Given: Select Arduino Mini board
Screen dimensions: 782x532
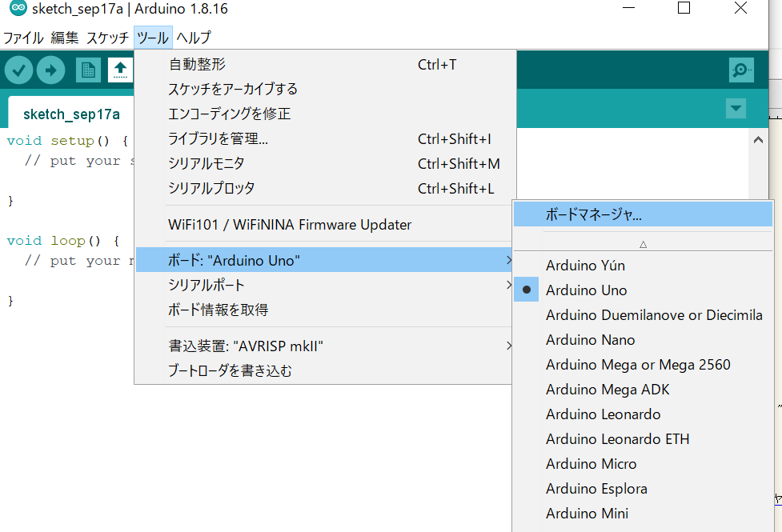Looking at the screenshot, I should click(643, 514).
